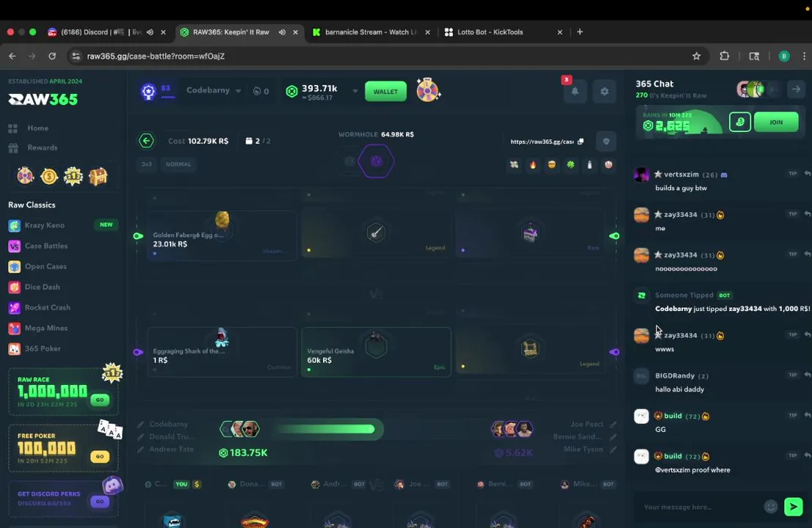Viewport: 812px width, 528px height.
Task: Mute the RAW365 browser tab
Action: (x=282, y=32)
